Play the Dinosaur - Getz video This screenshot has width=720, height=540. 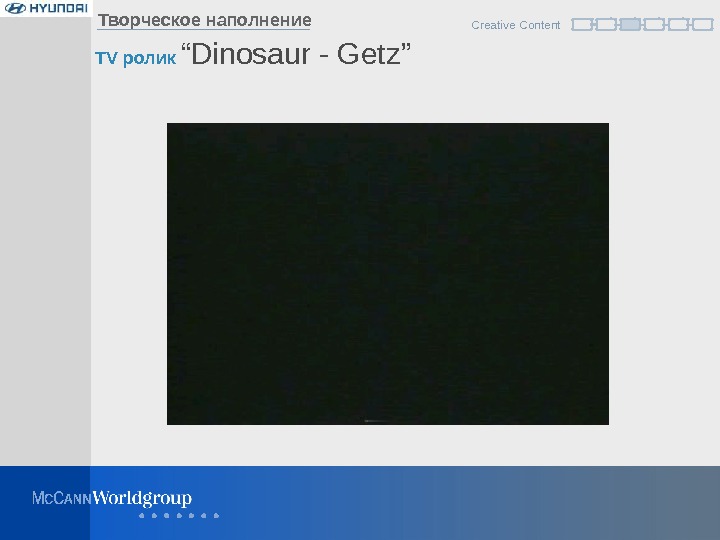click(388, 274)
